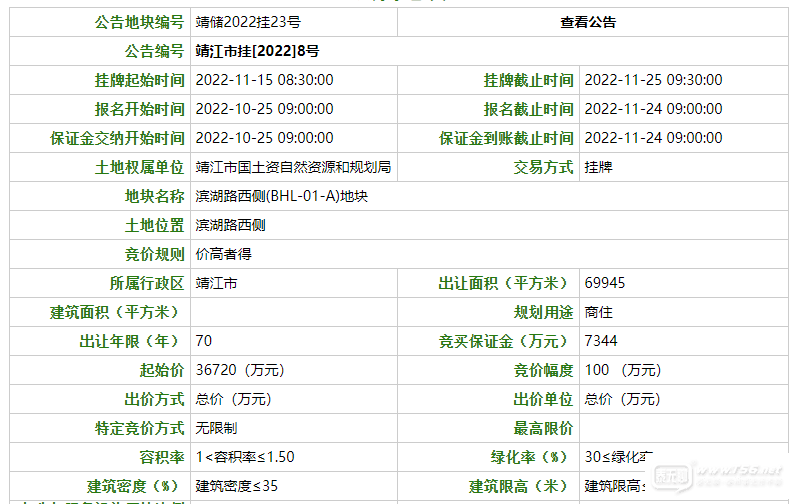The width and height of the screenshot is (794, 504).
Task: Click the 无限制 special bidding method value
Action: pos(216,428)
